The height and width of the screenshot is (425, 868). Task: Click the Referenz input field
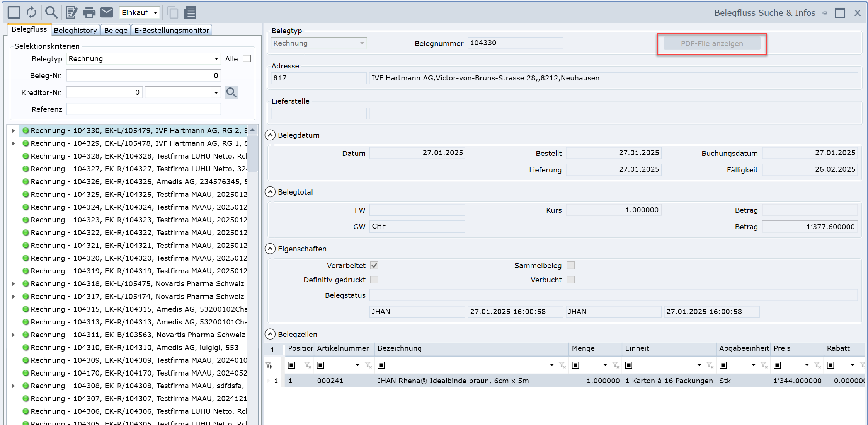point(143,109)
